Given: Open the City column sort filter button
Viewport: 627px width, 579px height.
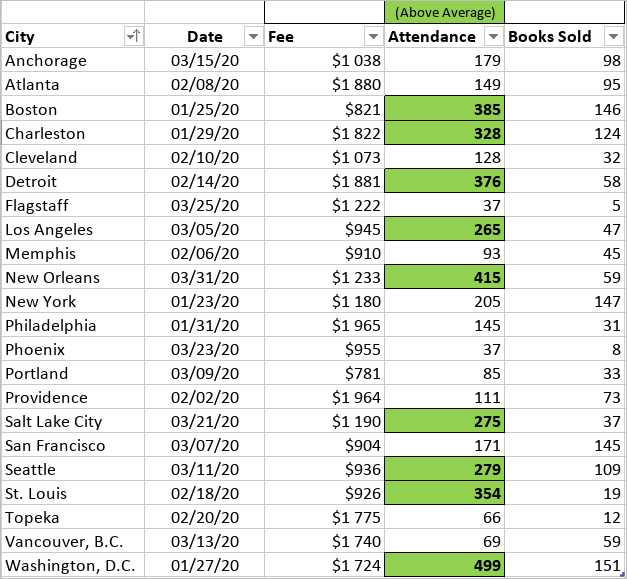Looking at the screenshot, I should click(x=133, y=37).
